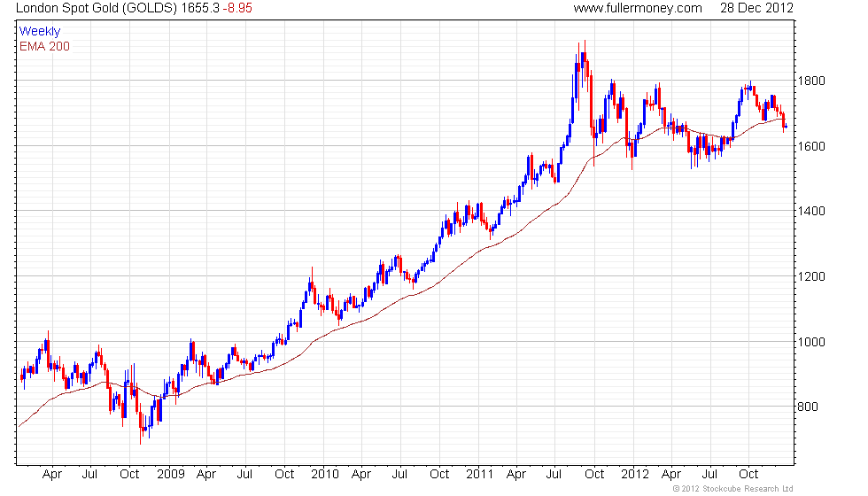The height and width of the screenshot is (496, 868).
Task: Click the 2012 year label on the time axis
Action: pyautogui.click(x=634, y=474)
